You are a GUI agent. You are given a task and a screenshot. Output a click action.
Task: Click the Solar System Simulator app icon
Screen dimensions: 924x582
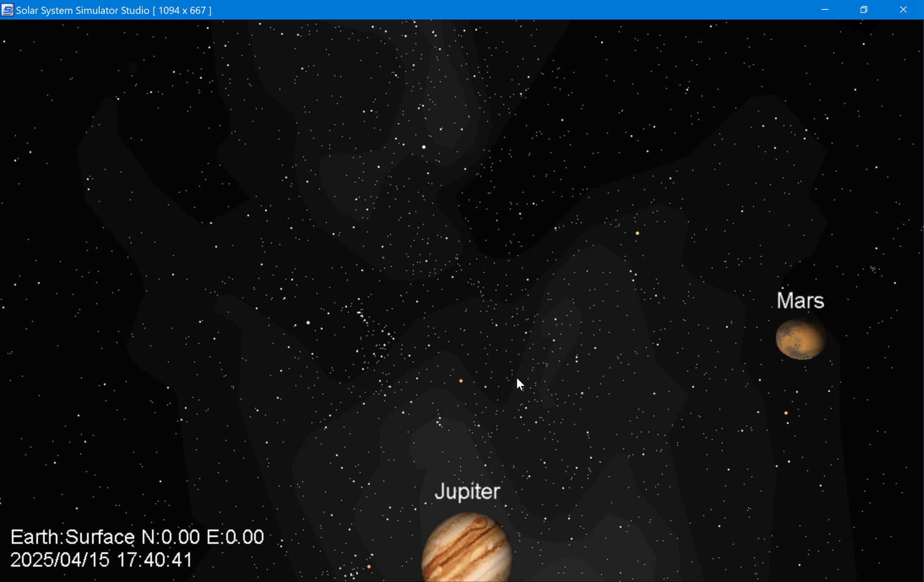coord(7,10)
